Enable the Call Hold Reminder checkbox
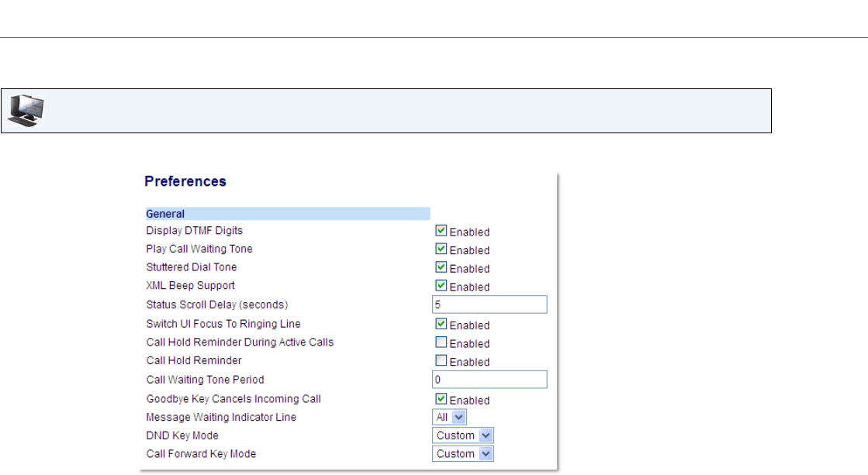The image size is (868, 475). [441, 360]
